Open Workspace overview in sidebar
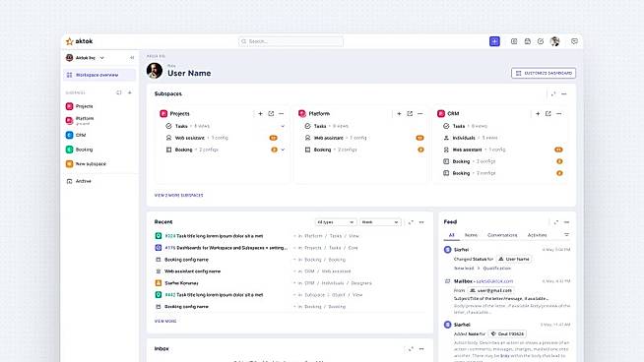 coord(99,75)
